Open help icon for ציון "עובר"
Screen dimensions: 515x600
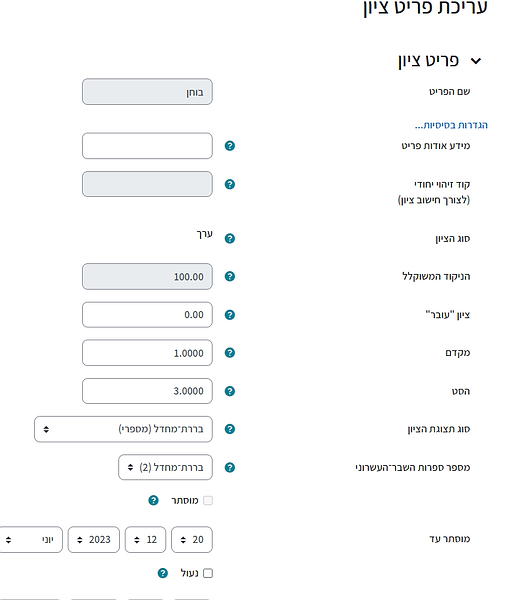pyautogui.click(x=230, y=315)
